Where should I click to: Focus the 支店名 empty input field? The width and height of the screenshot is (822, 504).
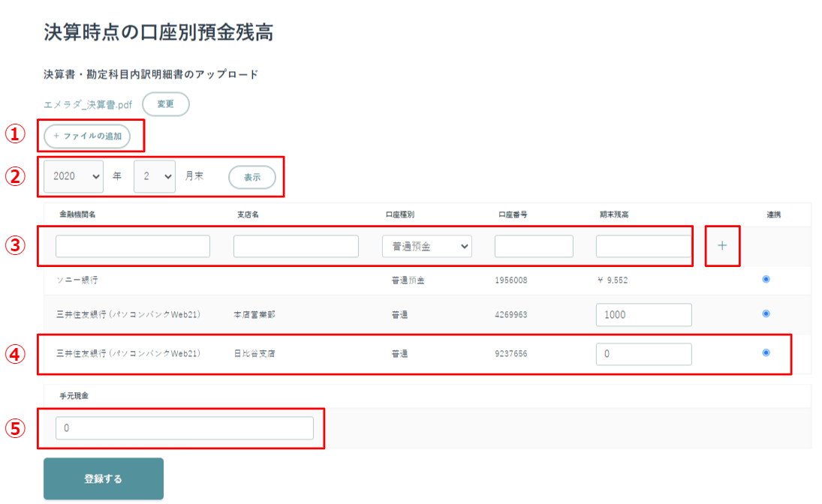(x=297, y=246)
